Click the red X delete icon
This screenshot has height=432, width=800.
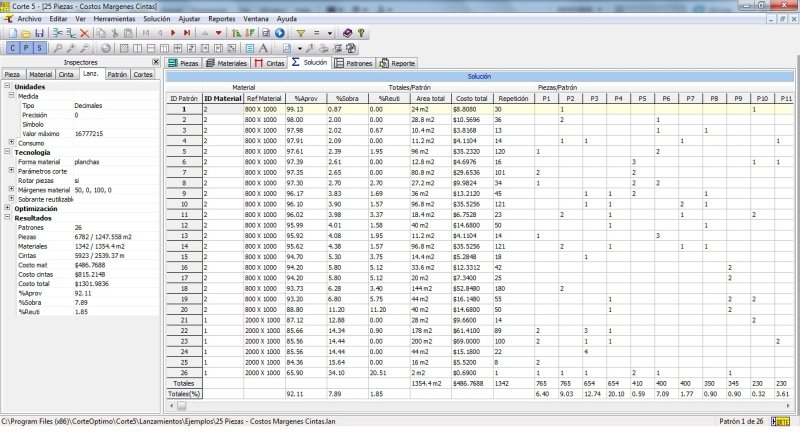85,33
